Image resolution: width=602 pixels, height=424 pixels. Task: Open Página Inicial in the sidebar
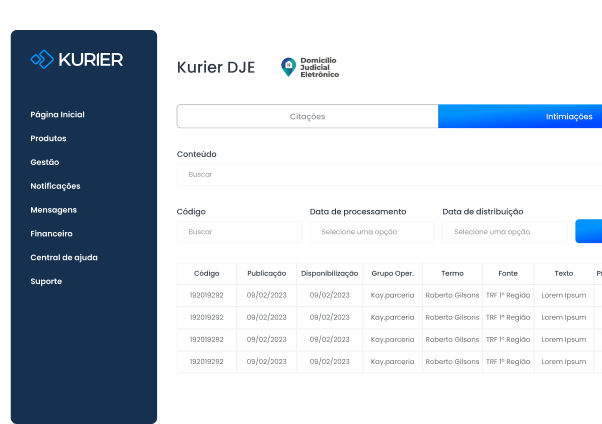[x=58, y=114]
